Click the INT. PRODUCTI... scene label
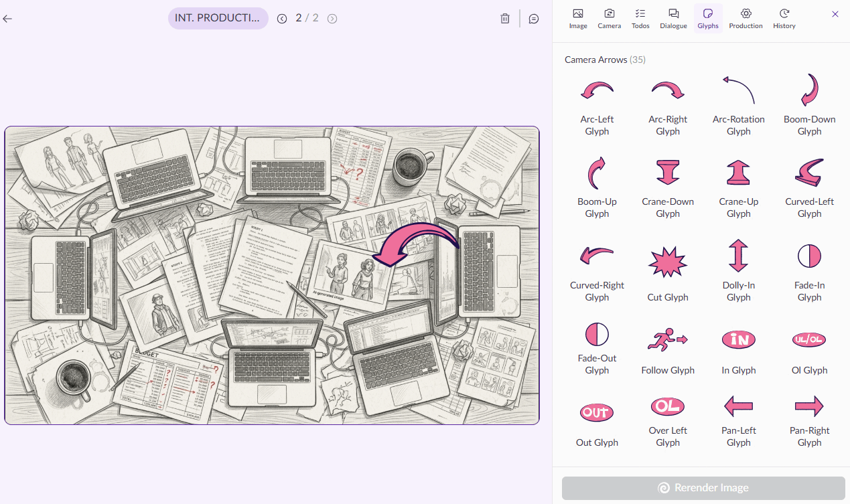This screenshot has height=504, width=850. pyautogui.click(x=218, y=19)
